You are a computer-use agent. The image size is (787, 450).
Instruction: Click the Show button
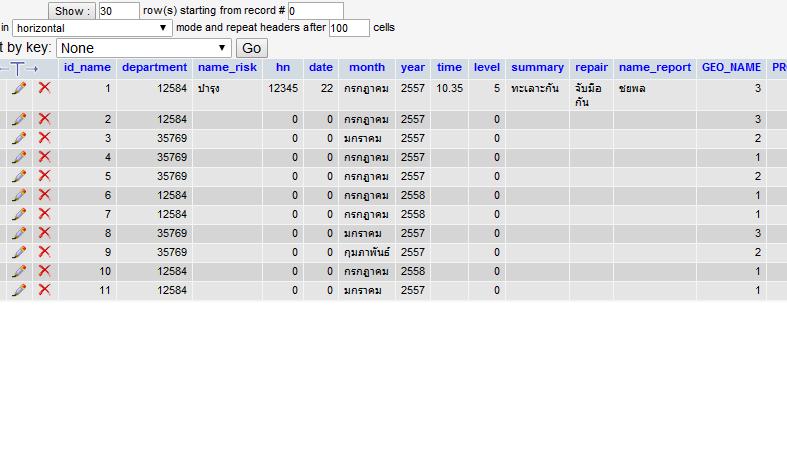[72, 11]
